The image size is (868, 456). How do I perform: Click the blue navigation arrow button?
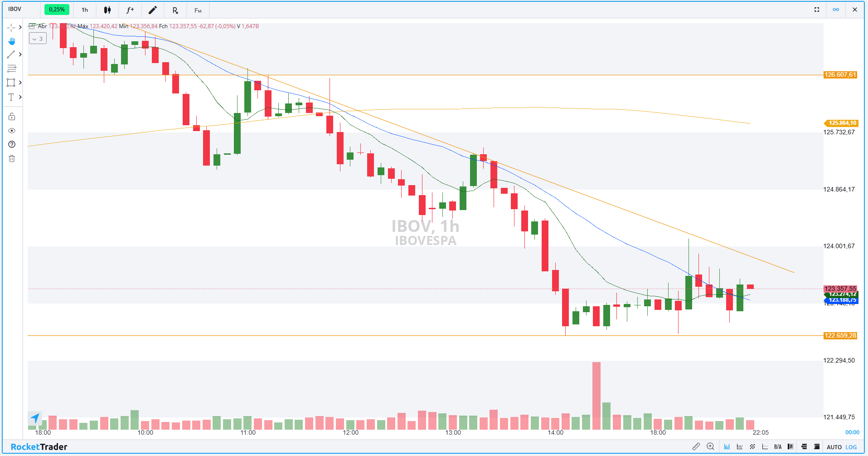[x=35, y=418]
